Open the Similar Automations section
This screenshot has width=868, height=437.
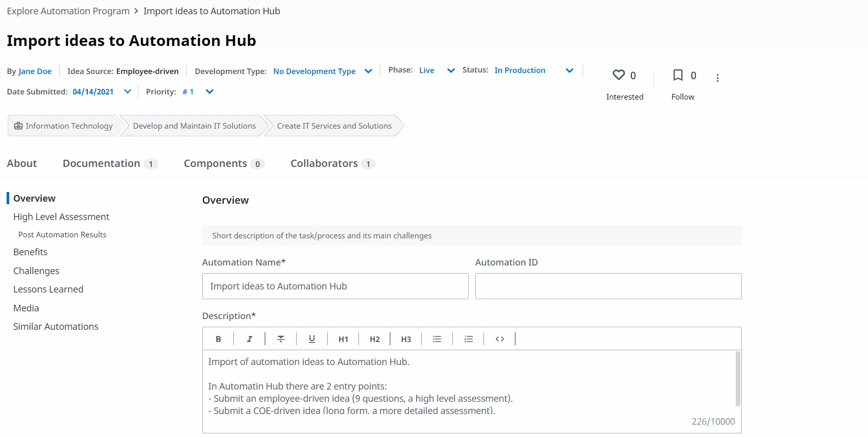(x=56, y=327)
